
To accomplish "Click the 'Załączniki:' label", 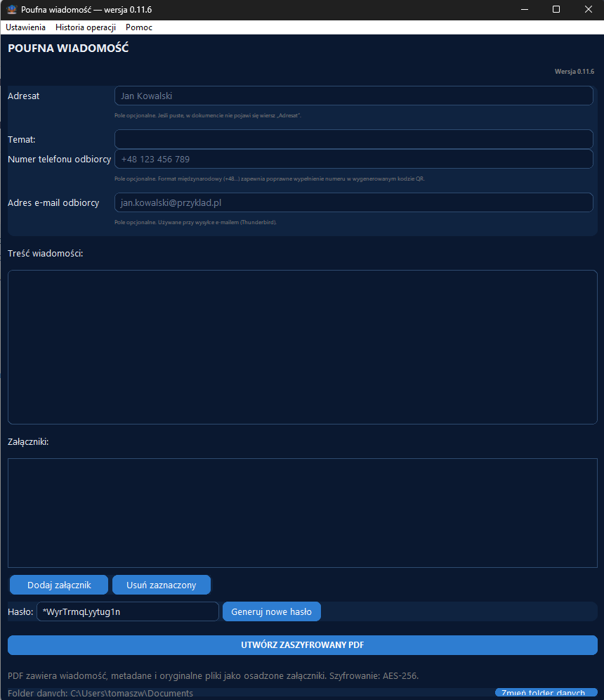I will coord(28,442).
